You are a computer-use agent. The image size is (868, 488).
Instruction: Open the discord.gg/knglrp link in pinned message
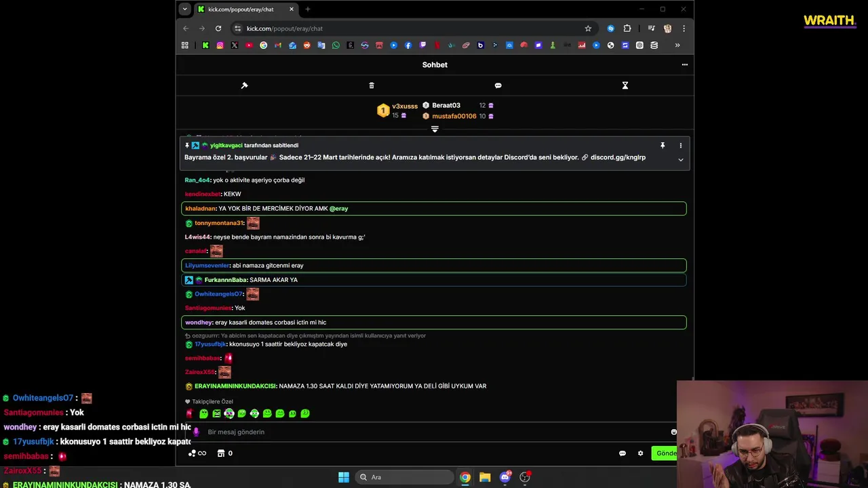[x=618, y=157]
